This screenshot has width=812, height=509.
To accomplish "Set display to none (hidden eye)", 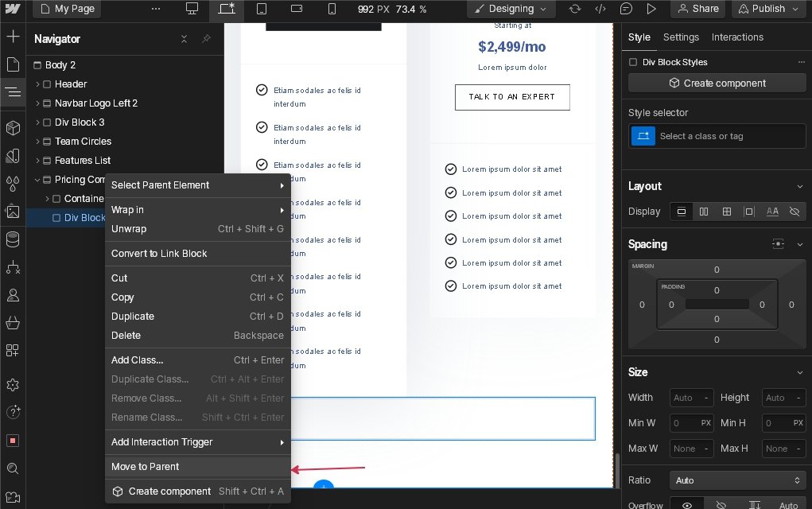I will 794,212.
